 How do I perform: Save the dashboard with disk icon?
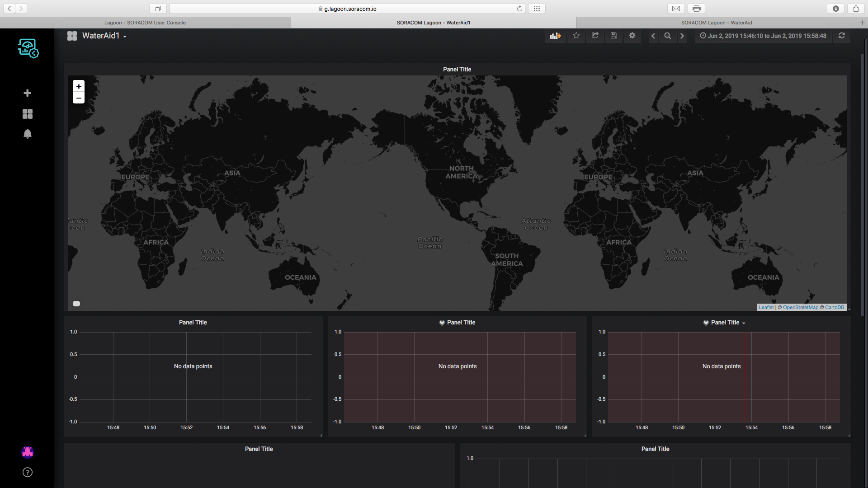pyautogui.click(x=613, y=36)
